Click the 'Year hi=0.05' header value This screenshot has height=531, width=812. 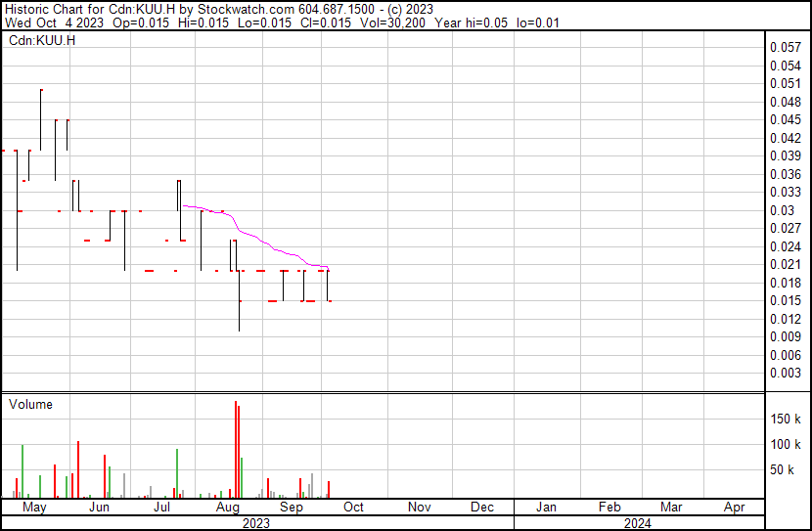tap(471, 22)
